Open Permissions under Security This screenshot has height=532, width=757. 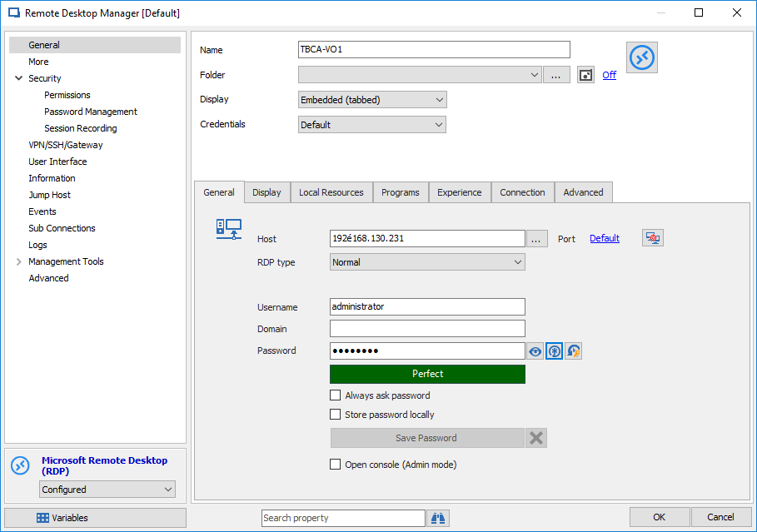67,95
